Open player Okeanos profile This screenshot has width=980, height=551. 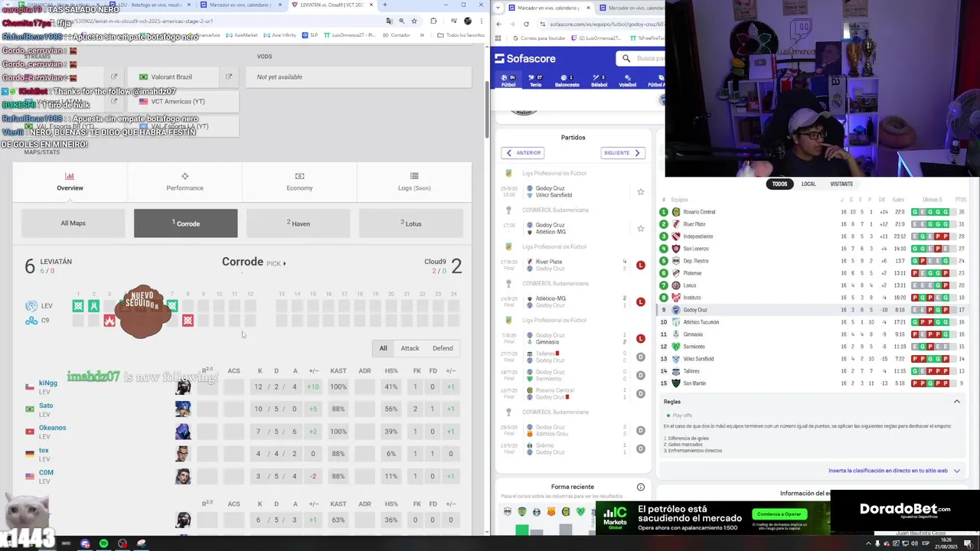(52, 428)
